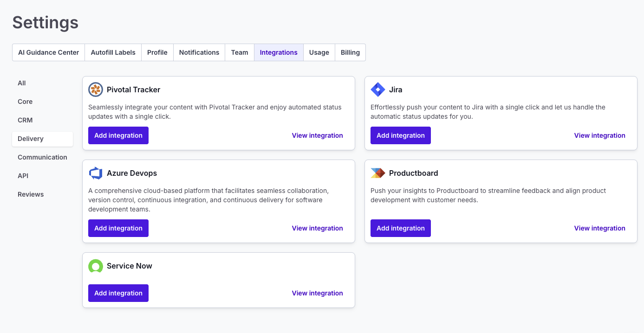Click the Azure Devops description text
Screen dimensions: 644x333
tap(208, 200)
